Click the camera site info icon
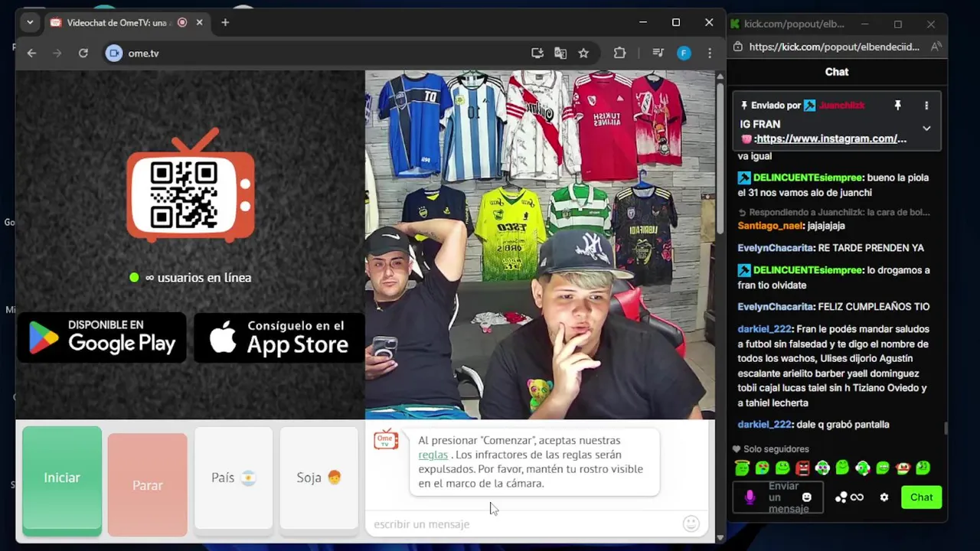Screen dimensions: 980x551 pos(114,53)
